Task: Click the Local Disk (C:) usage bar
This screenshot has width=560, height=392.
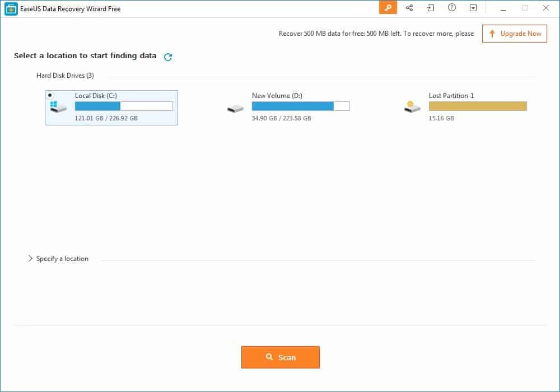Action: click(x=124, y=106)
